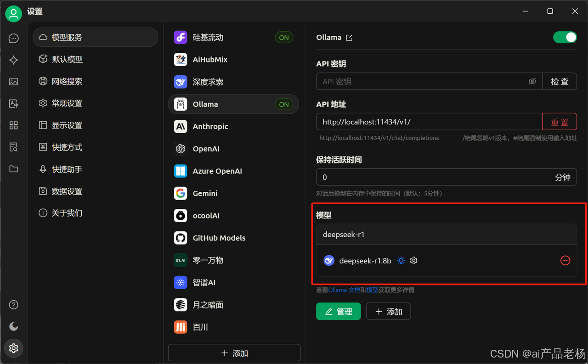Click the gear icon beside deepseek-r1:8b

pyautogui.click(x=414, y=260)
